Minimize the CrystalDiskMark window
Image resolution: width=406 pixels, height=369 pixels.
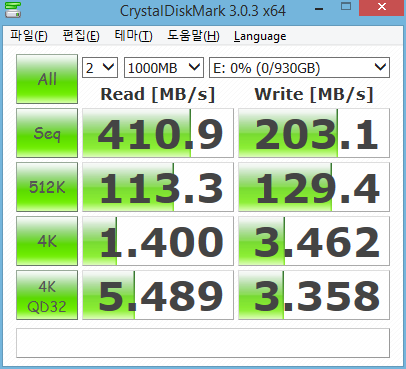click(319, 8)
